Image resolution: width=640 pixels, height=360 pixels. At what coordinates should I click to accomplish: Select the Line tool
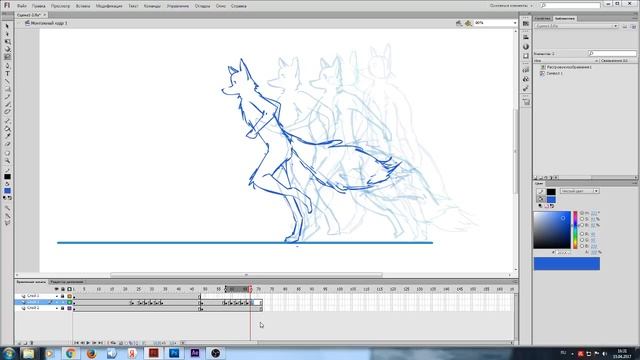pyautogui.click(x=7, y=81)
